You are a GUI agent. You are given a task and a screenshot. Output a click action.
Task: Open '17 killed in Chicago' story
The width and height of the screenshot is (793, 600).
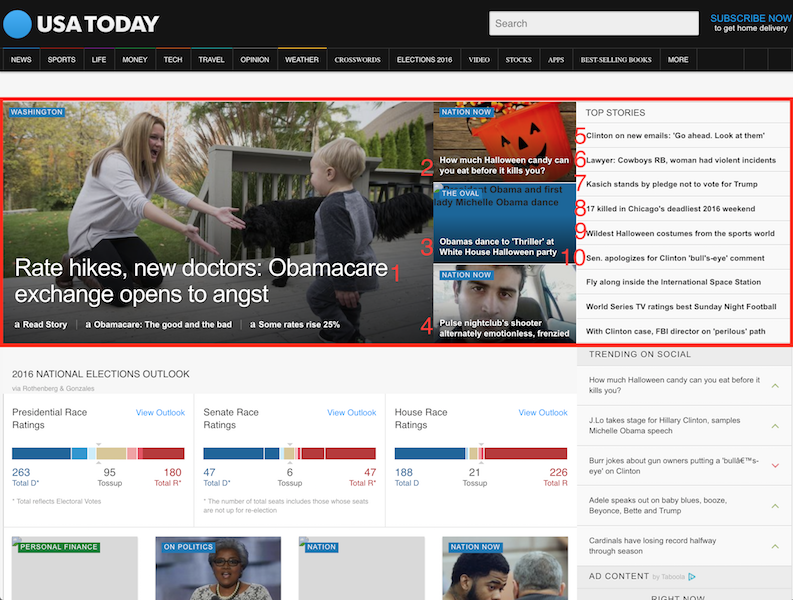(671, 209)
